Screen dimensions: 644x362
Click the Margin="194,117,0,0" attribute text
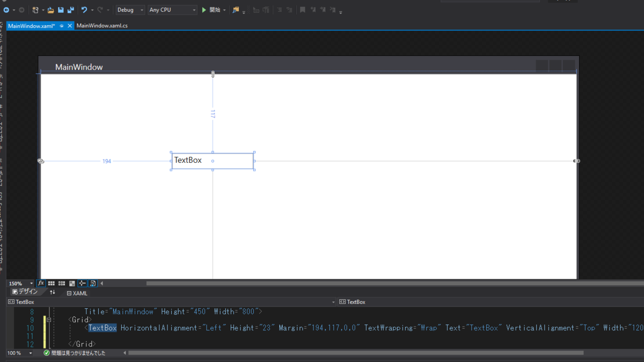pos(319,328)
